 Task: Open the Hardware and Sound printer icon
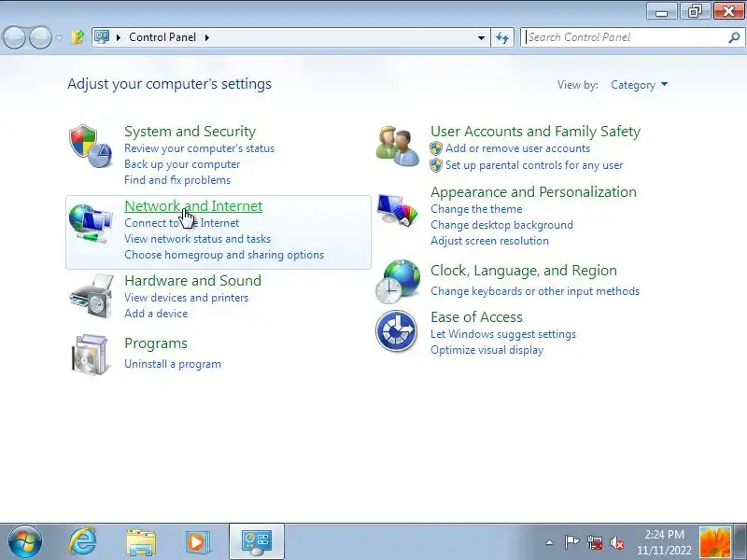click(92, 296)
